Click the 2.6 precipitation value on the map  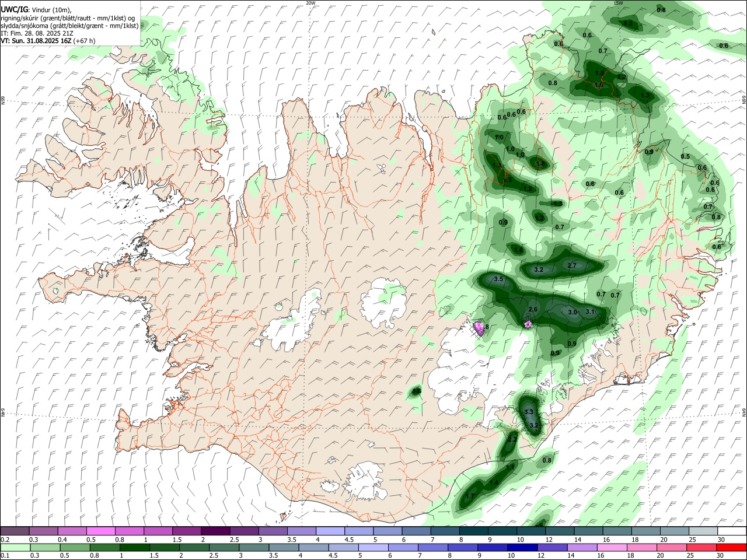533,309
